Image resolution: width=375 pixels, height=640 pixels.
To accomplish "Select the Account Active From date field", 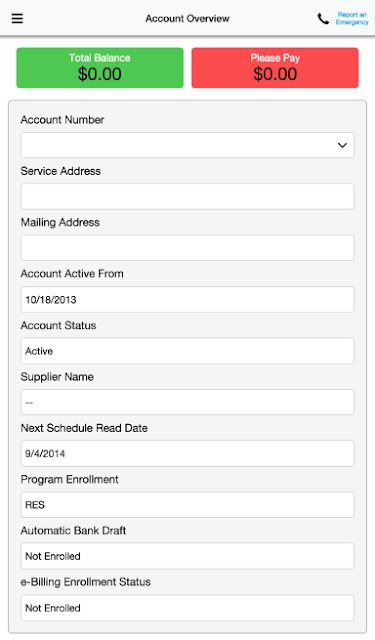I will (x=187, y=300).
